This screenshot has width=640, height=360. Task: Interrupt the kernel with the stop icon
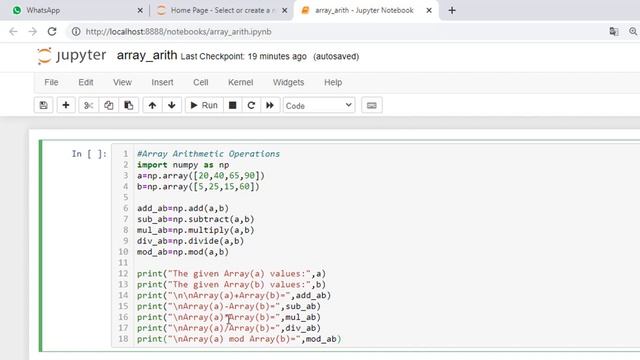click(233, 105)
